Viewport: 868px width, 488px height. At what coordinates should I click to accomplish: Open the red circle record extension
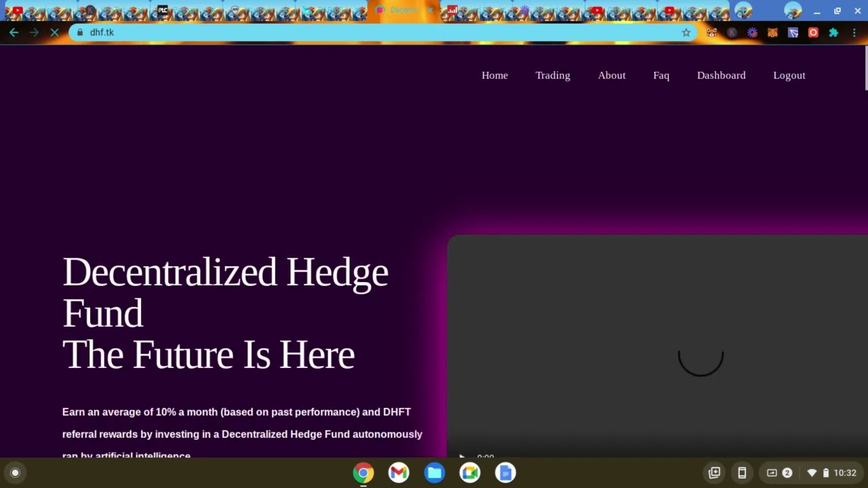[813, 33]
